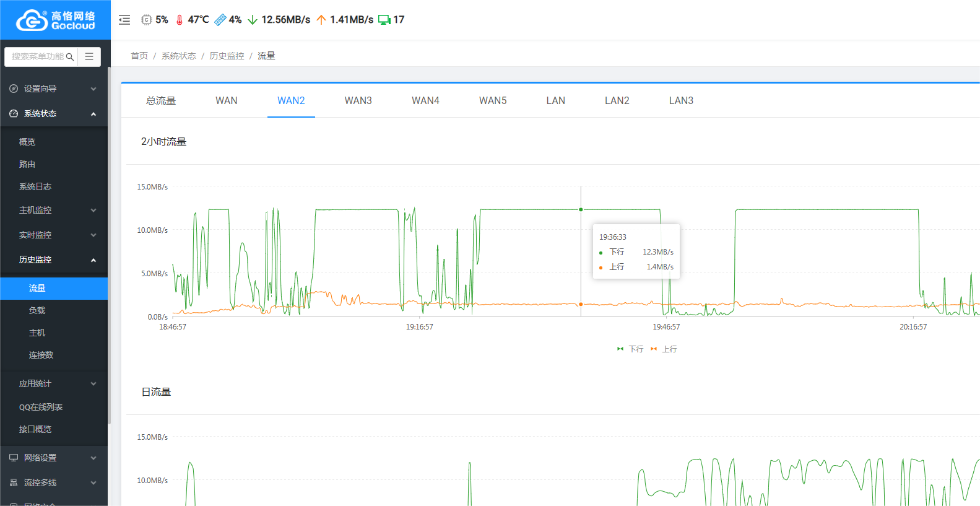Screen dimensions: 980x506
Task: Collapse the 历史监控 submenu
Action: (54, 260)
